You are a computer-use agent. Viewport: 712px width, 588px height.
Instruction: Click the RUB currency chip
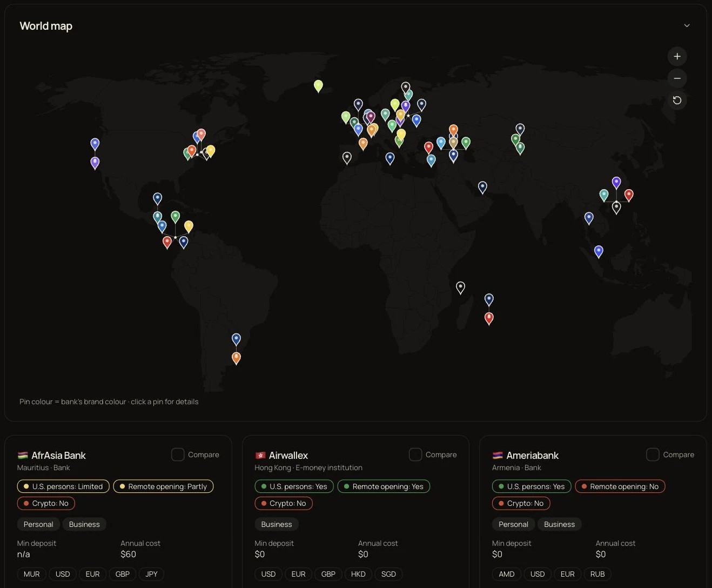coord(597,574)
